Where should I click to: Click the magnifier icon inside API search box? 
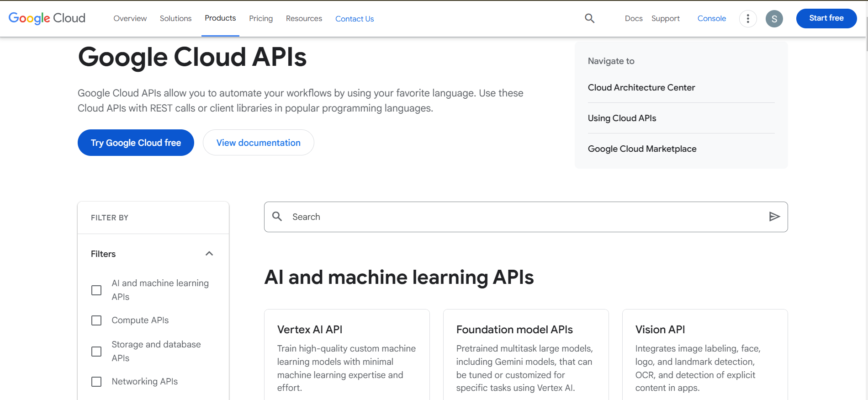[277, 216]
